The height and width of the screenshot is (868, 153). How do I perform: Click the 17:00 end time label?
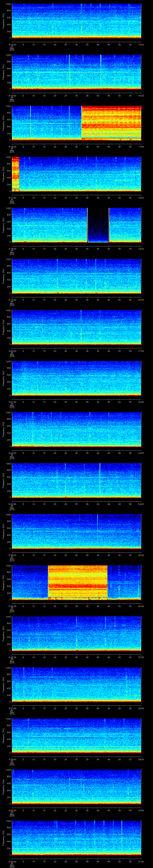click(141, 147)
